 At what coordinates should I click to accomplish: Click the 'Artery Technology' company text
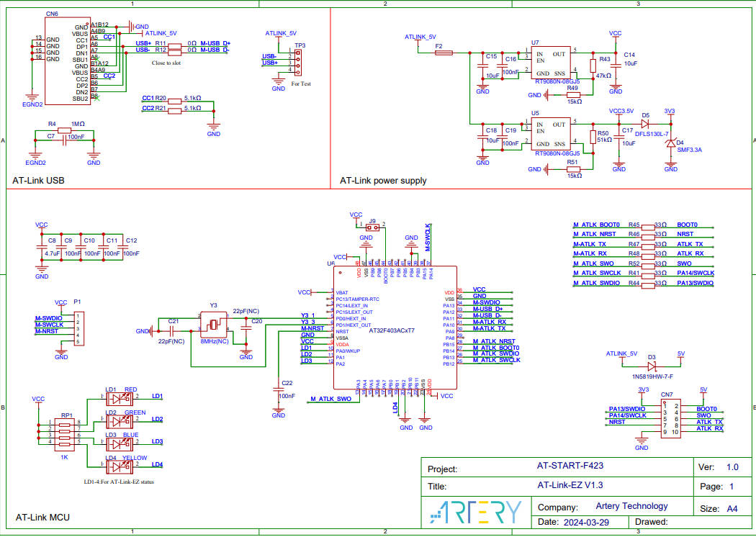pos(631,506)
